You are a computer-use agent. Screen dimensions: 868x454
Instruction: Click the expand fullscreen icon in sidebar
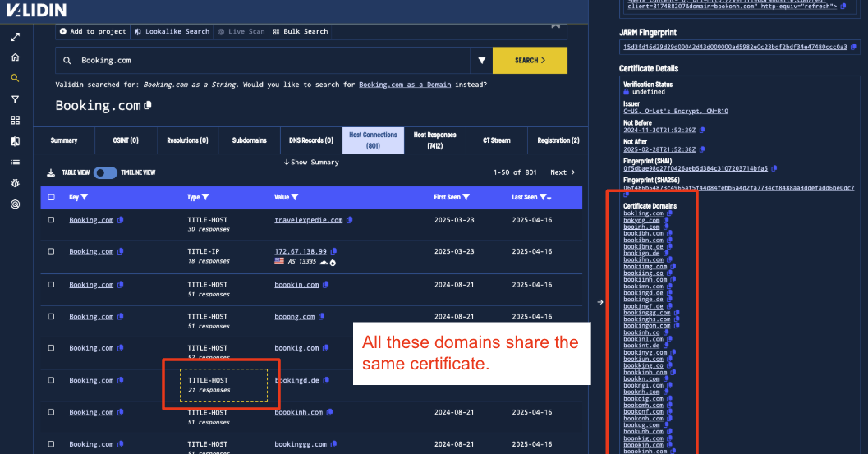coord(15,37)
